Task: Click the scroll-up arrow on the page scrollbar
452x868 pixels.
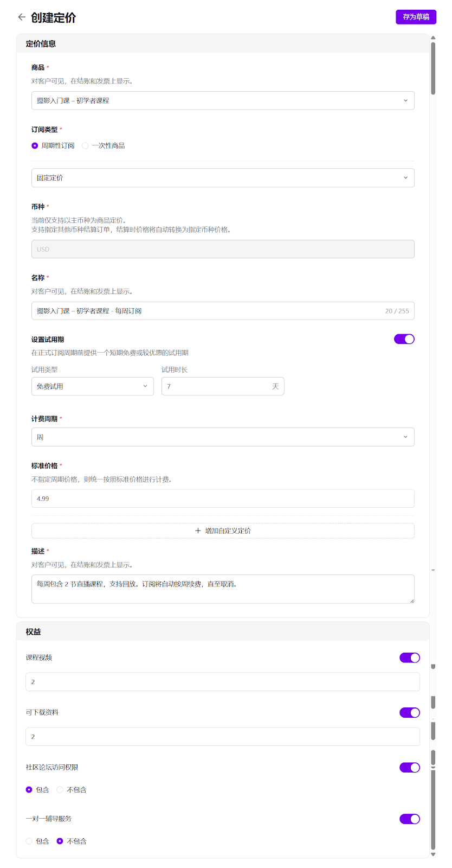Action: pos(433,38)
